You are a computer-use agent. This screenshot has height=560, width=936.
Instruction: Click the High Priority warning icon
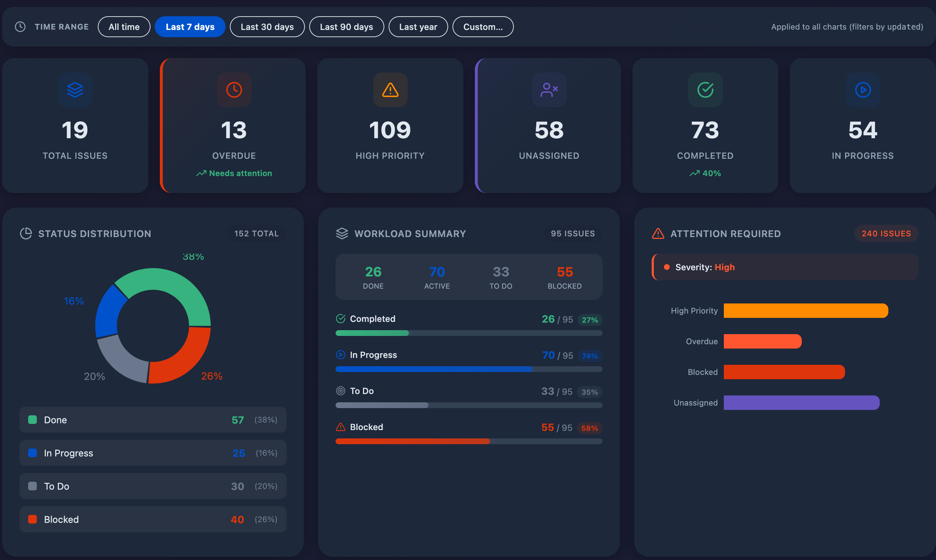pos(390,90)
